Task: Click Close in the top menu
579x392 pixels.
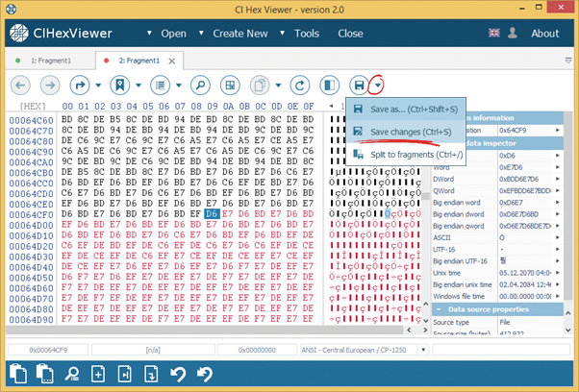Action: point(350,34)
